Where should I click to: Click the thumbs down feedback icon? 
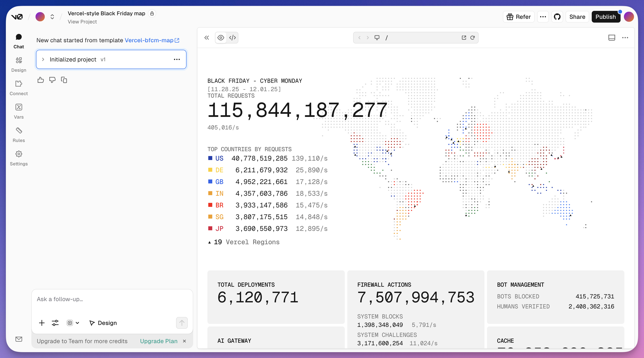(52, 80)
